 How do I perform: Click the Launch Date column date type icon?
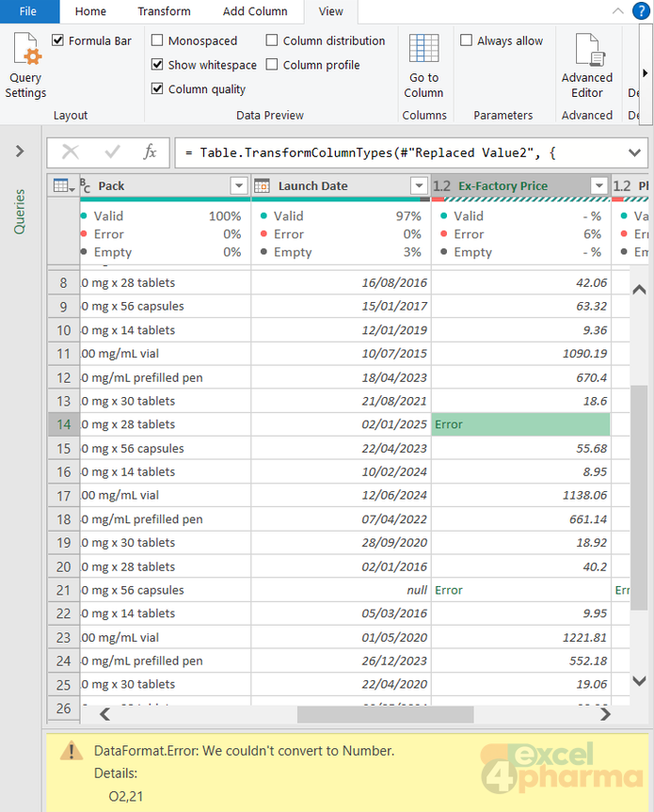click(x=262, y=185)
